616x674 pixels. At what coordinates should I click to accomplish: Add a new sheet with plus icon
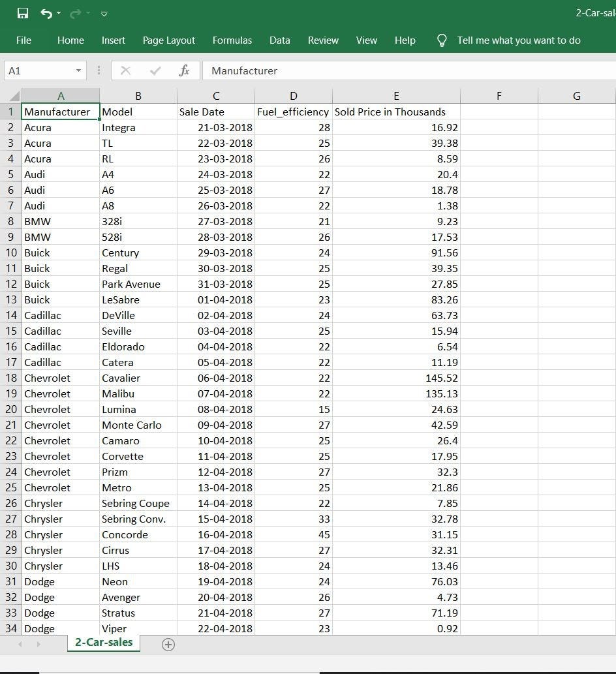coord(168,645)
